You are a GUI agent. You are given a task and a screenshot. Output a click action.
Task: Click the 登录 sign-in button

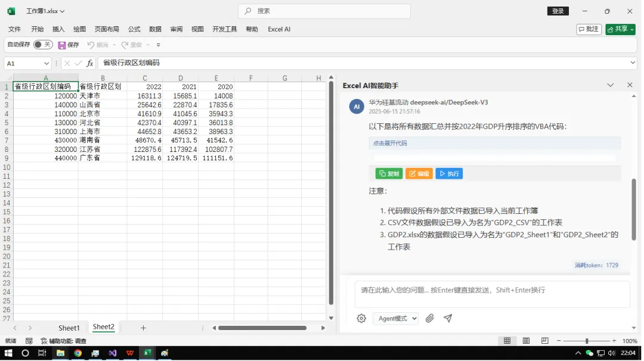558,11
